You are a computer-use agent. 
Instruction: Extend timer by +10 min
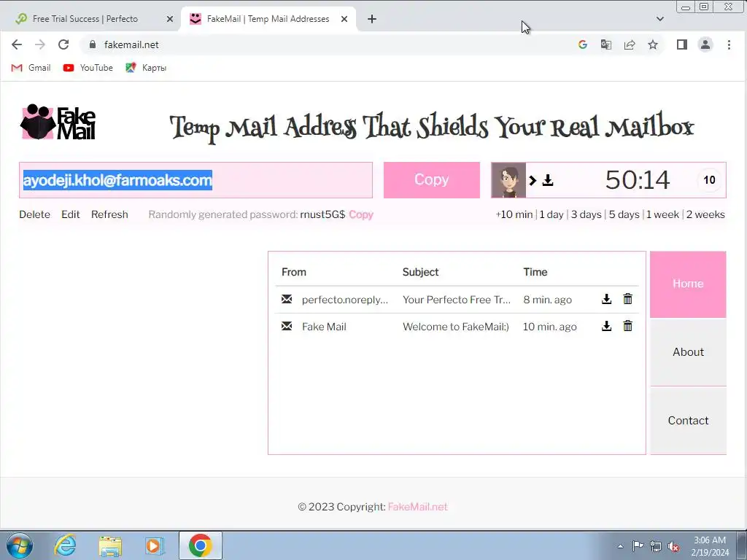pos(514,214)
